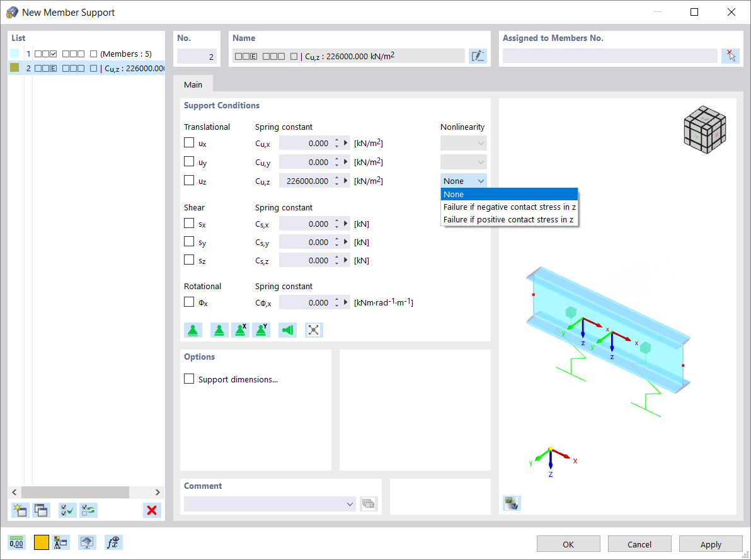Enable the uz translational checkbox

(x=189, y=181)
